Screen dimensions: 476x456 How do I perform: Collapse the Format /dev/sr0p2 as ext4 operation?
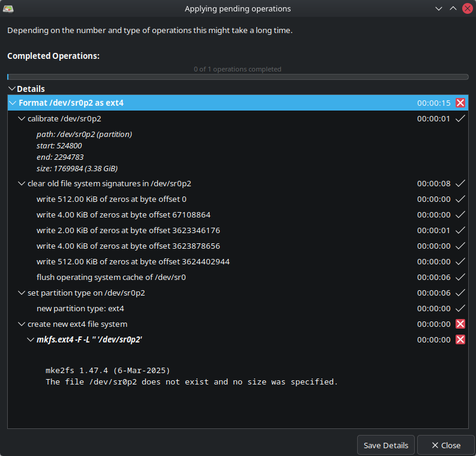13,103
